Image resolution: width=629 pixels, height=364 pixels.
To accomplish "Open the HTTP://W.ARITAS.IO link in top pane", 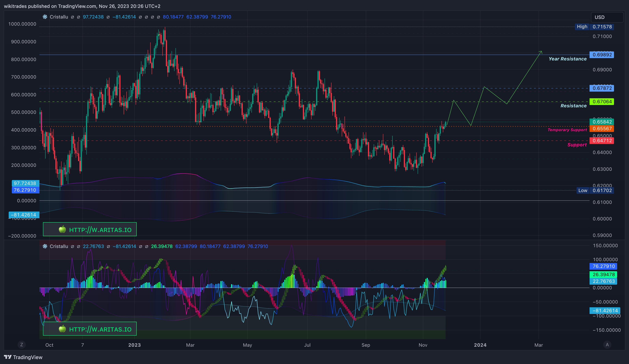I will (100, 230).
